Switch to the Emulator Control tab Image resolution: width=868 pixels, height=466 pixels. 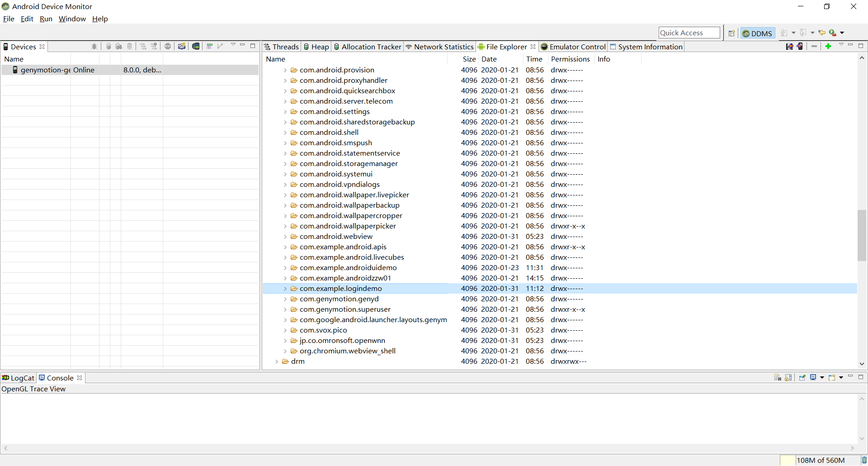573,47
